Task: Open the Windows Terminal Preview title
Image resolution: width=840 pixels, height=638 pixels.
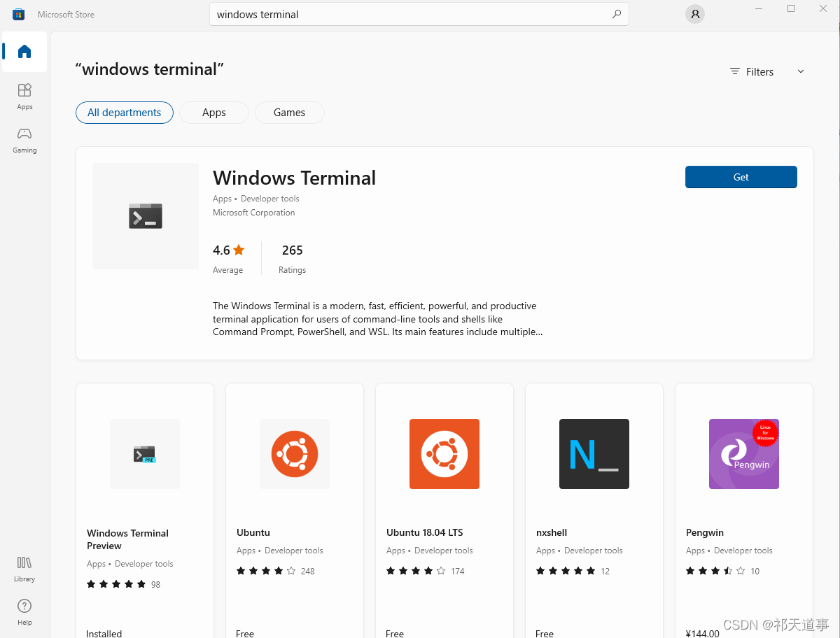Action: click(x=127, y=539)
